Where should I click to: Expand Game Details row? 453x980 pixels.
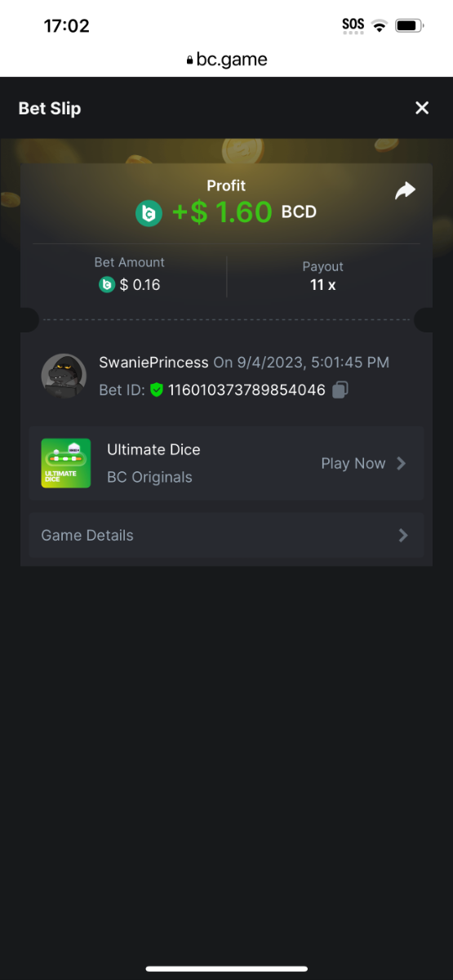(226, 535)
